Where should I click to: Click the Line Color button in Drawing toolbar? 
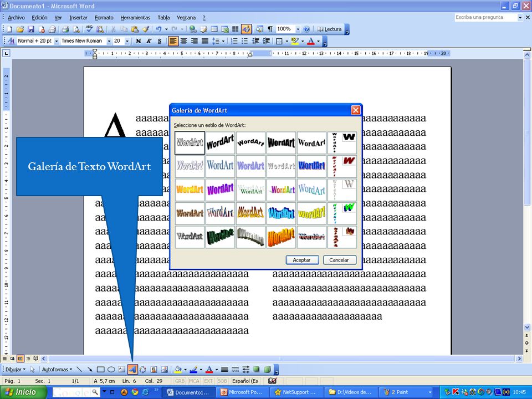[193, 370]
